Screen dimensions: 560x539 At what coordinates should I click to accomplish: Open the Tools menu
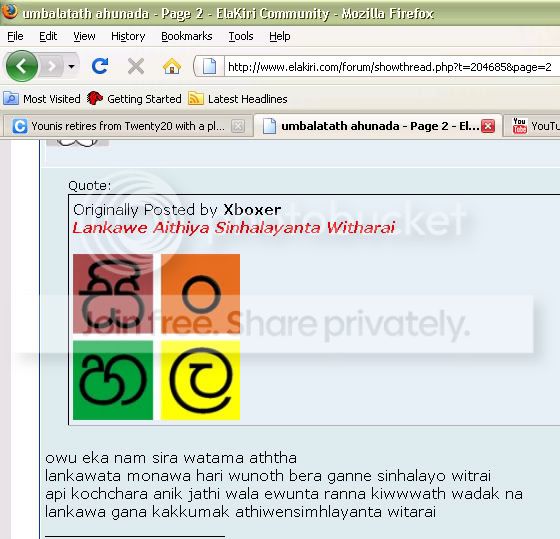241,36
